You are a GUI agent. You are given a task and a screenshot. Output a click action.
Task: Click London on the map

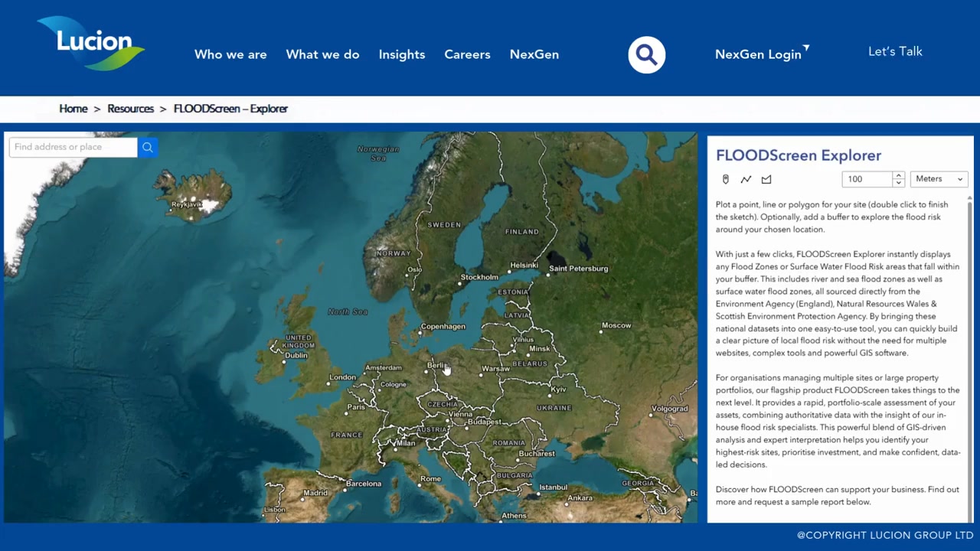(342, 377)
